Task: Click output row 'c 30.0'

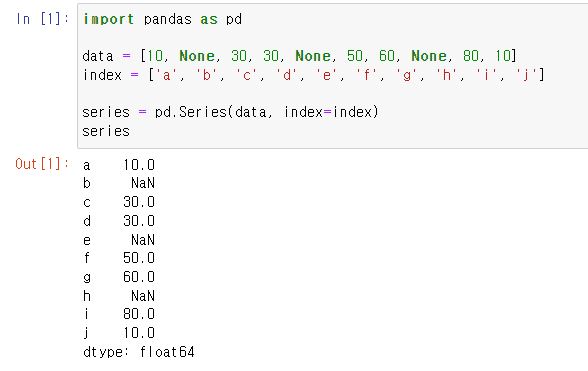Action: click(119, 202)
